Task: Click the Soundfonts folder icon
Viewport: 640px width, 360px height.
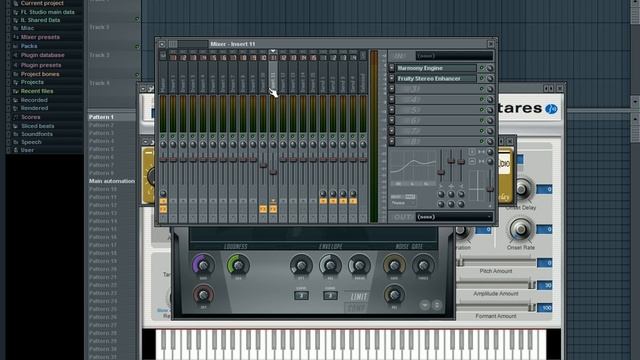Action: tap(16, 134)
